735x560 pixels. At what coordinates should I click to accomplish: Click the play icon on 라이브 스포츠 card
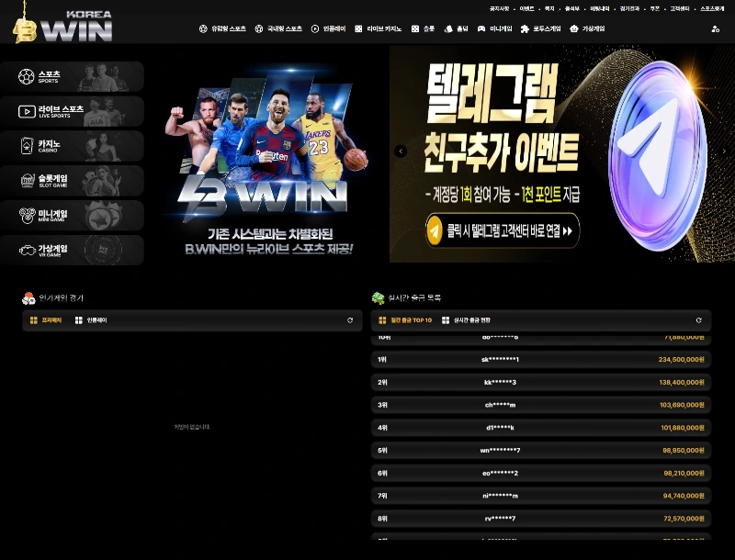pyautogui.click(x=27, y=111)
